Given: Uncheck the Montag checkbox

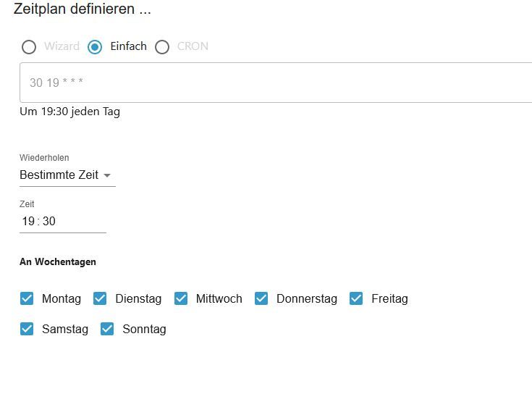Looking at the screenshot, I should click(27, 298).
